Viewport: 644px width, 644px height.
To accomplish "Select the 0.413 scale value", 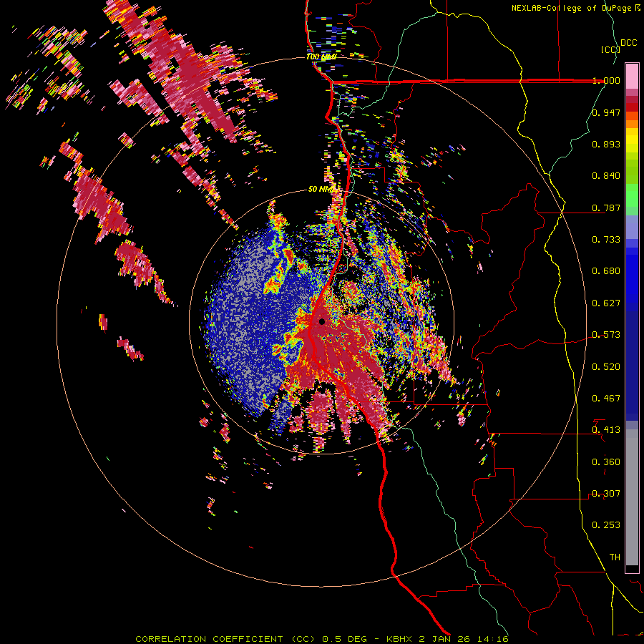I will point(606,430).
